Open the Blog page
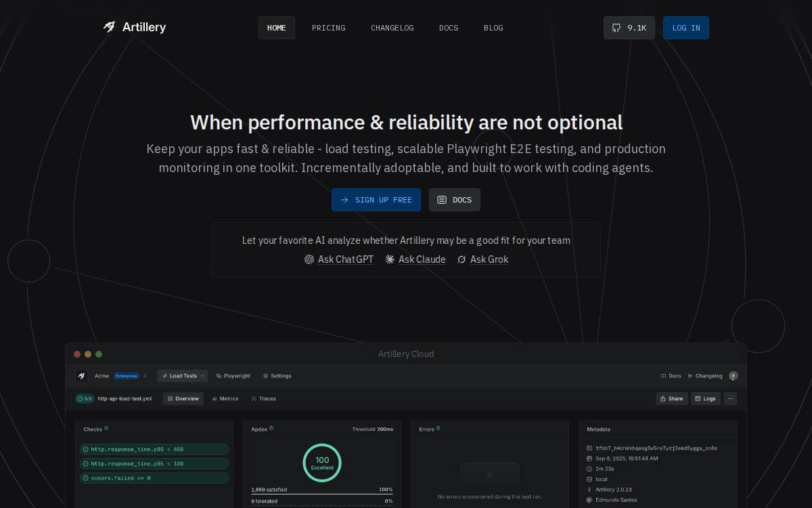Image resolution: width=812 pixels, height=508 pixels. point(493,28)
